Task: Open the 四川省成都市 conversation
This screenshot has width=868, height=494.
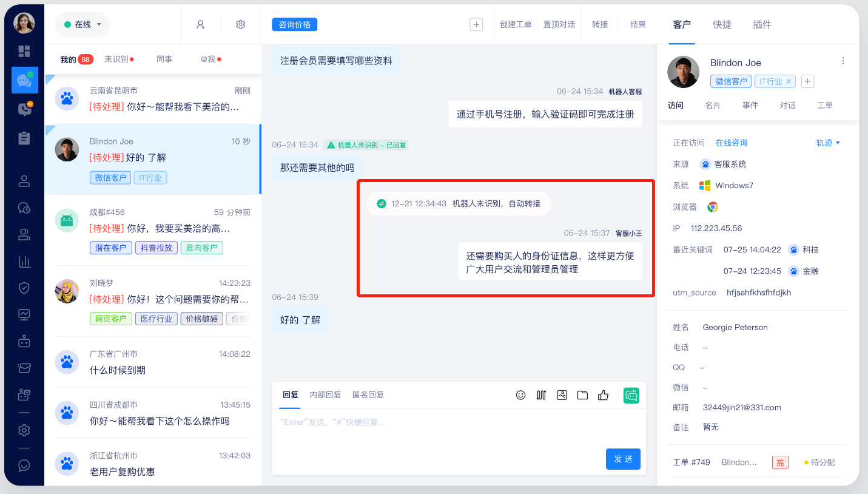Action: (153, 413)
